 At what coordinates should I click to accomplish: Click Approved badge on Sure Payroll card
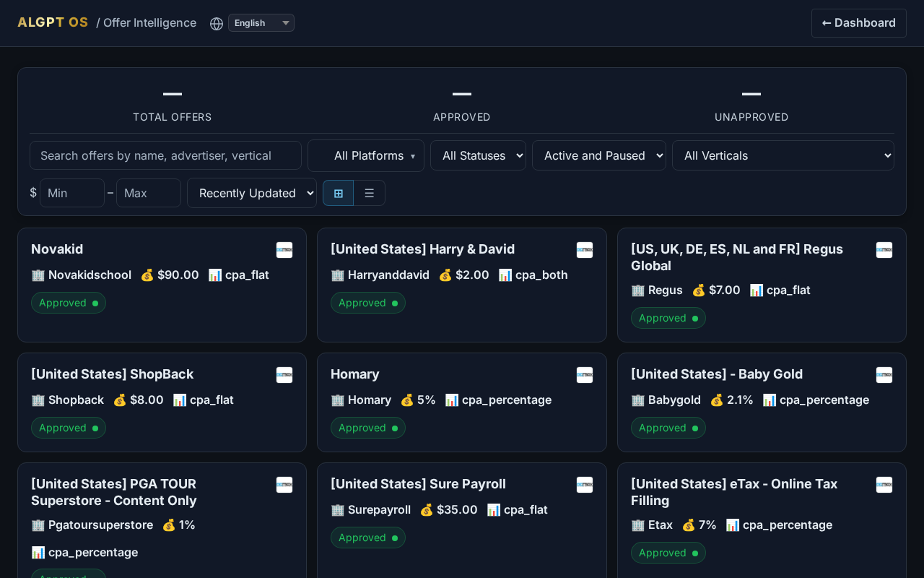pos(368,538)
